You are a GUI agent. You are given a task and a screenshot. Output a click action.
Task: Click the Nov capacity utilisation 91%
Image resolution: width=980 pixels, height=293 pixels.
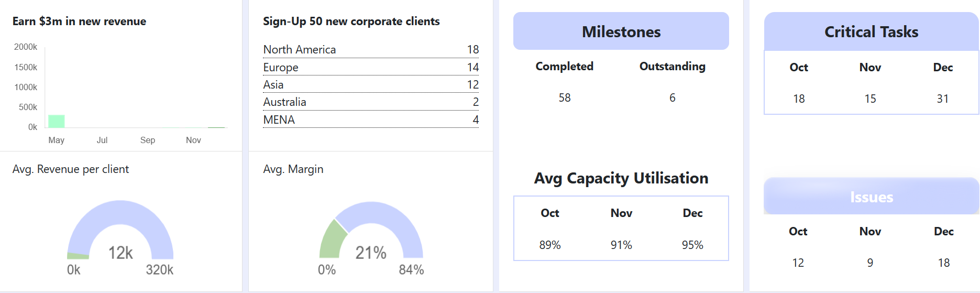621,245
